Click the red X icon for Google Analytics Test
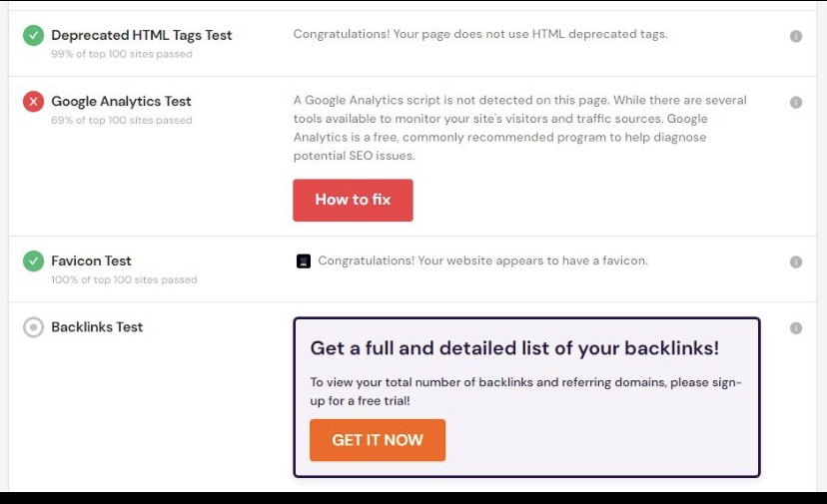The image size is (827, 504). (33, 102)
